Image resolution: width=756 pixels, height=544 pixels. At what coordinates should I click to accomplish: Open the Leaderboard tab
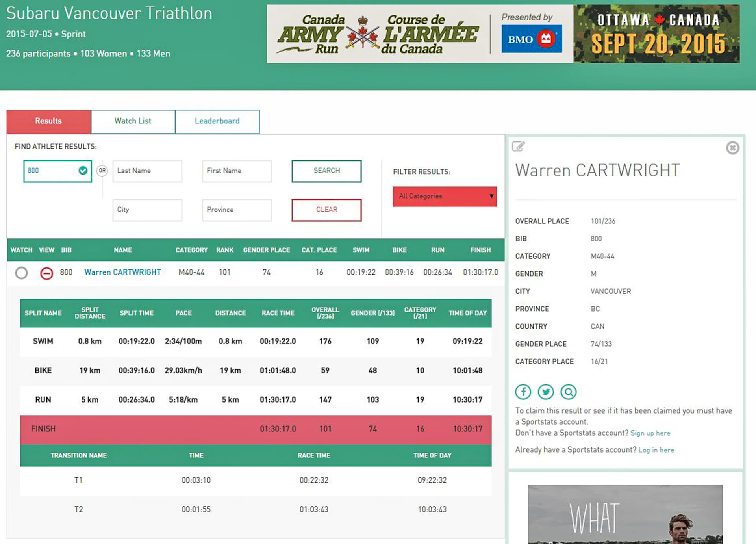[x=217, y=121]
